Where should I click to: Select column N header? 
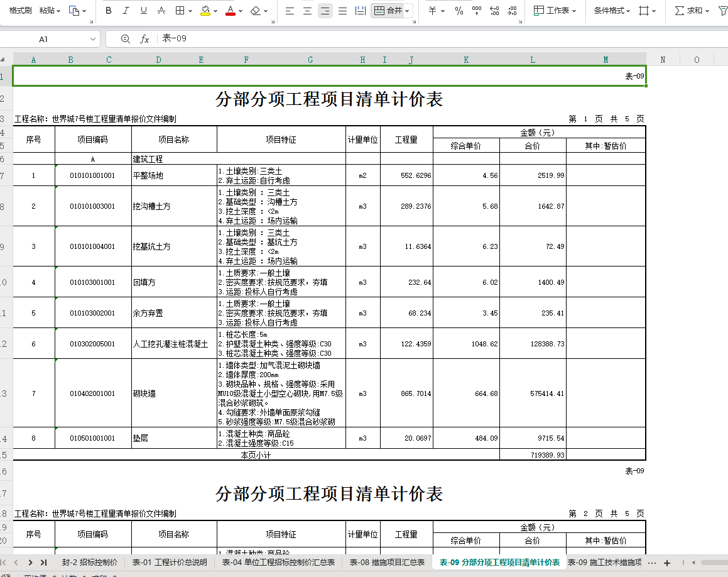663,60
